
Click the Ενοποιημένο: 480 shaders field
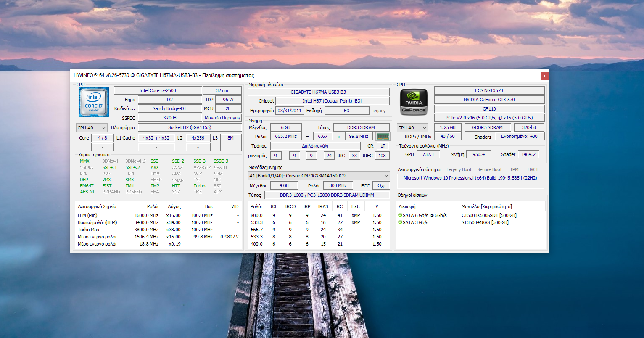point(520,137)
